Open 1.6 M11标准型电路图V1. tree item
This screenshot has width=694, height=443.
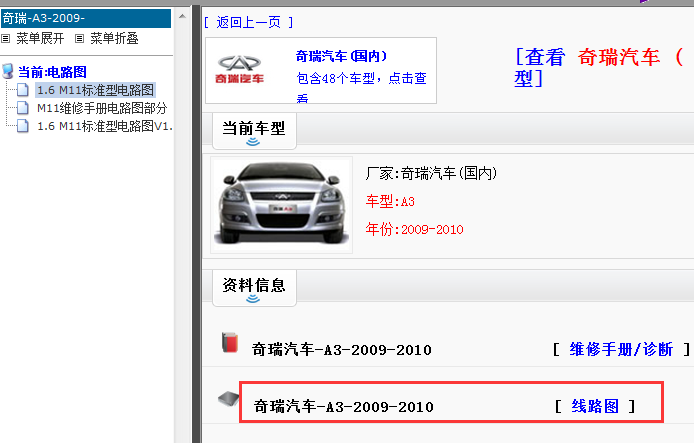[x=104, y=126]
